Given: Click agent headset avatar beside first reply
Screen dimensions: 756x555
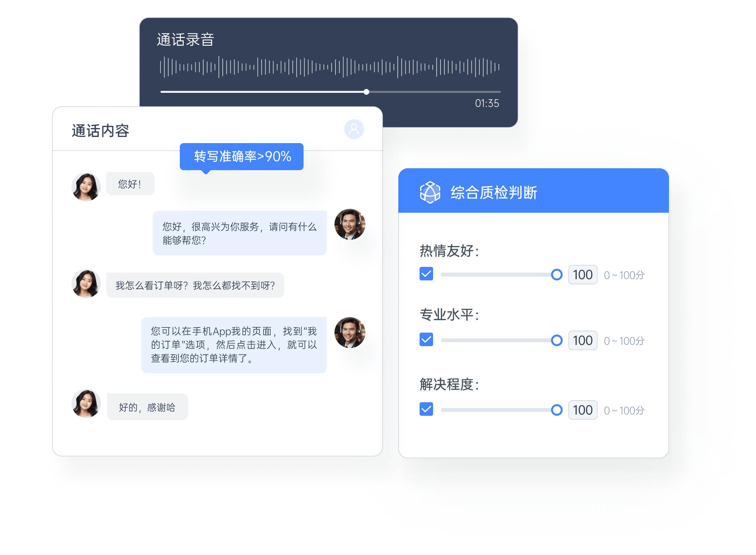Looking at the screenshot, I should [x=350, y=224].
